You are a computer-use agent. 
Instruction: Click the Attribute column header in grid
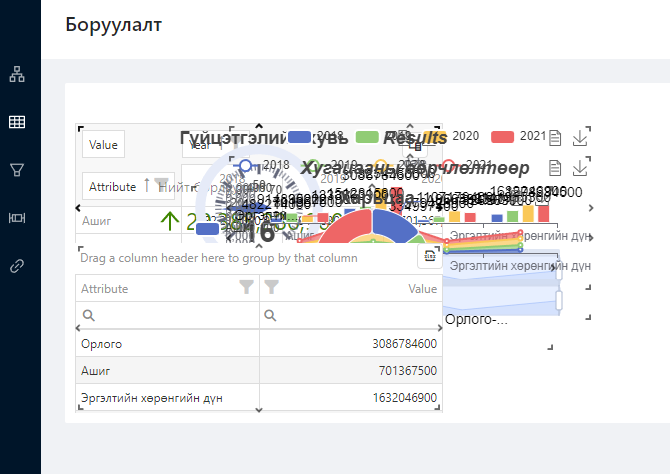click(x=168, y=288)
